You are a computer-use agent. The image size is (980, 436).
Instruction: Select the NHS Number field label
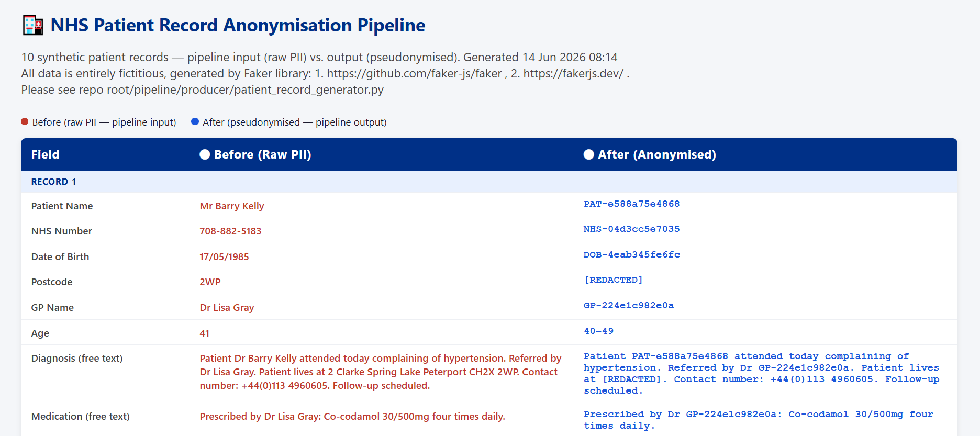pos(61,231)
